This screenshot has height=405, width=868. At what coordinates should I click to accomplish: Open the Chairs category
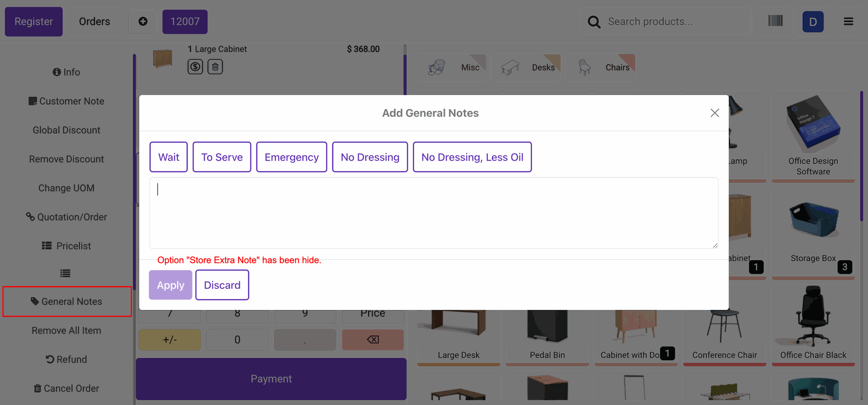[601, 67]
